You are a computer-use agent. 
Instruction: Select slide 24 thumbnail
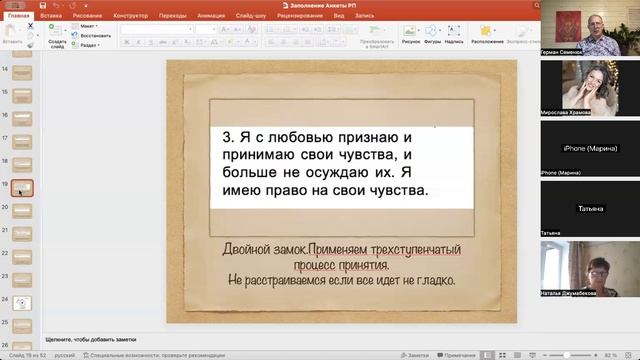click(22, 303)
